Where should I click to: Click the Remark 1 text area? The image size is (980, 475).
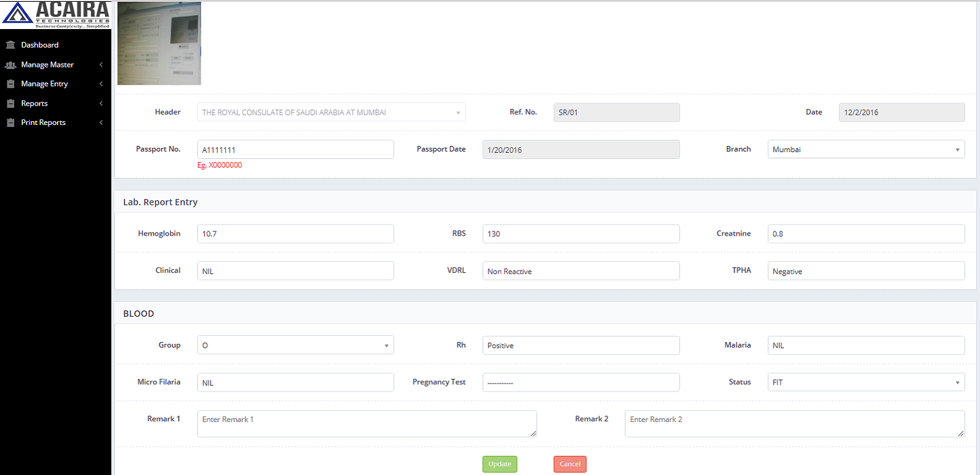pyautogui.click(x=366, y=424)
